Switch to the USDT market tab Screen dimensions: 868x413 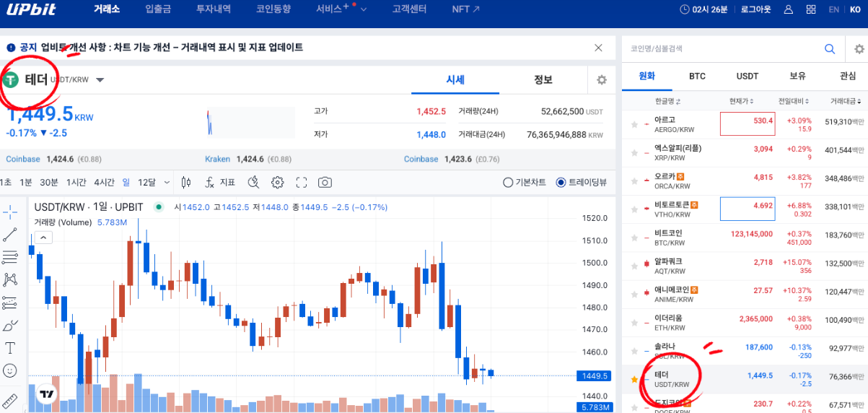point(748,76)
